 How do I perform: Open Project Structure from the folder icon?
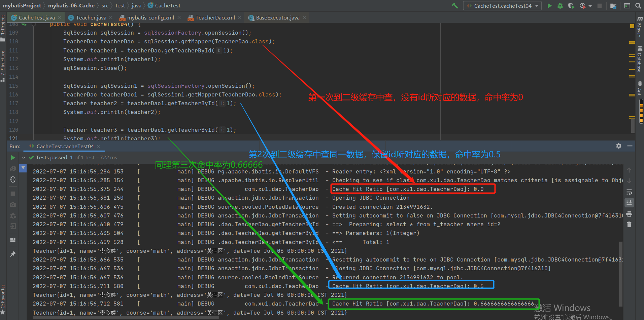click(x=613, y=6)
